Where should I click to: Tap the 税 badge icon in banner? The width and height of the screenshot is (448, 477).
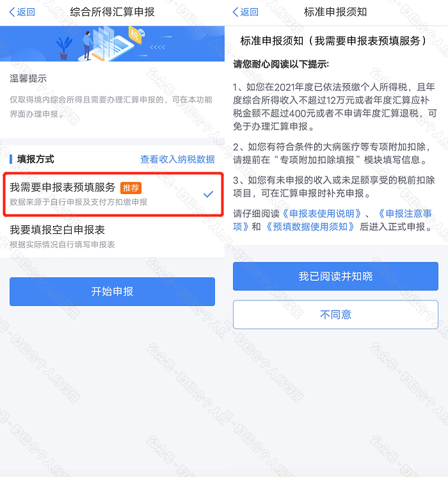click(x=135, y=35)
